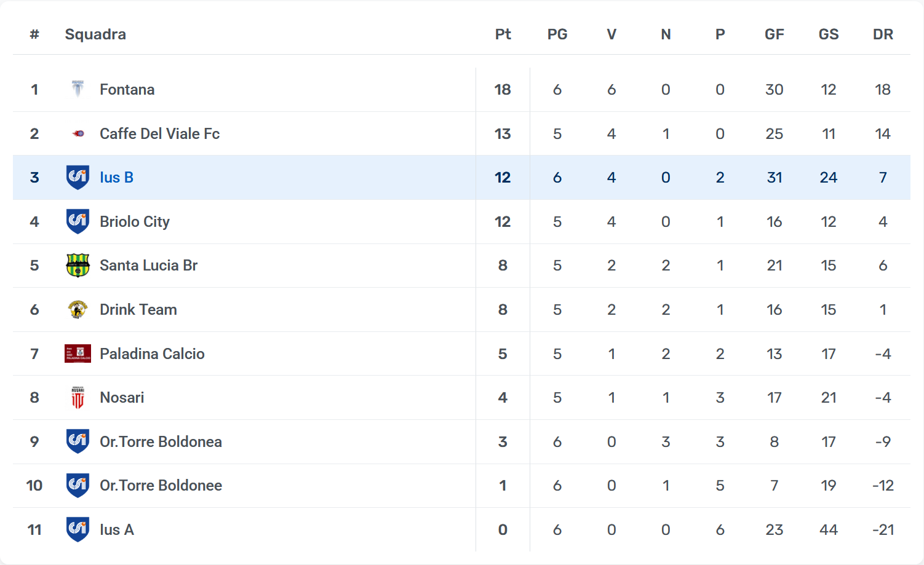
Task: Open the Fontana team name
Action: (127, 90)
